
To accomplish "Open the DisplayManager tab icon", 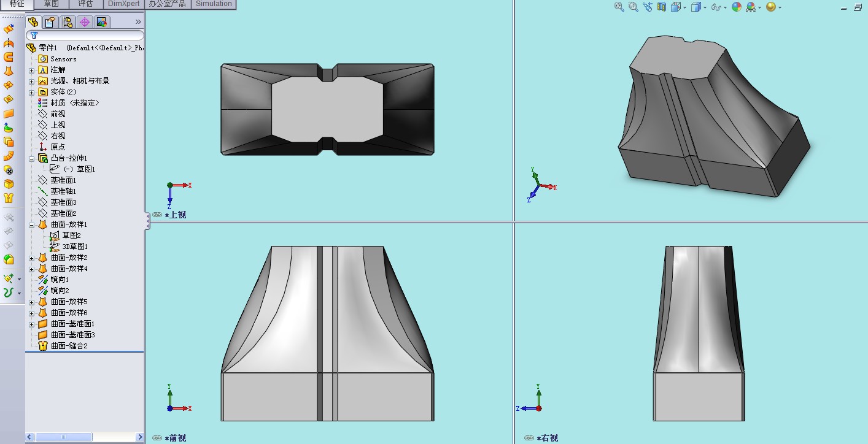I will tap(102, 22).
